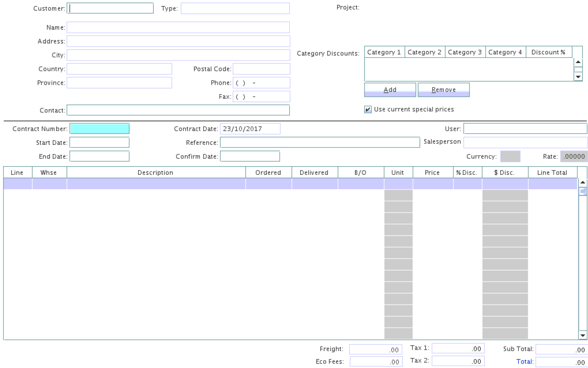This screenshot has height=368, width=588.
Task: Click the blue Total label link
Action: click(x=524, y=361)
